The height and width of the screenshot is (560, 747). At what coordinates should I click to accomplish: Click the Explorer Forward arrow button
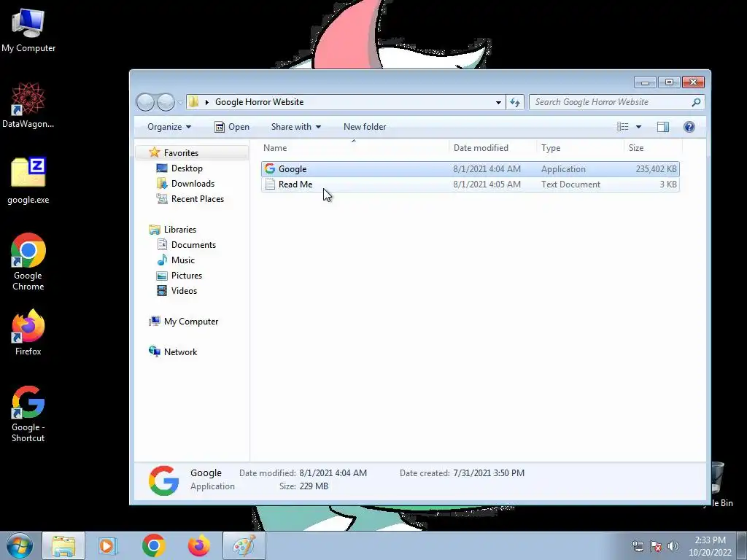point(166,102)
